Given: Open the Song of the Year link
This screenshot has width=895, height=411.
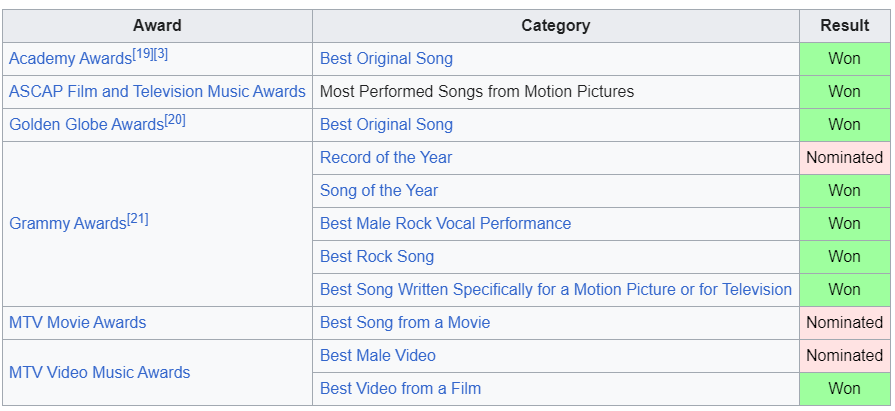Looking at the screenshot, I should [379, 190].
